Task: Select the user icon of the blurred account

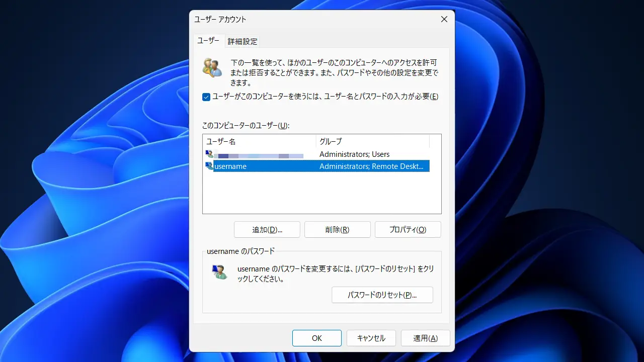Action: pyautogui.click(x=209, y=154)
